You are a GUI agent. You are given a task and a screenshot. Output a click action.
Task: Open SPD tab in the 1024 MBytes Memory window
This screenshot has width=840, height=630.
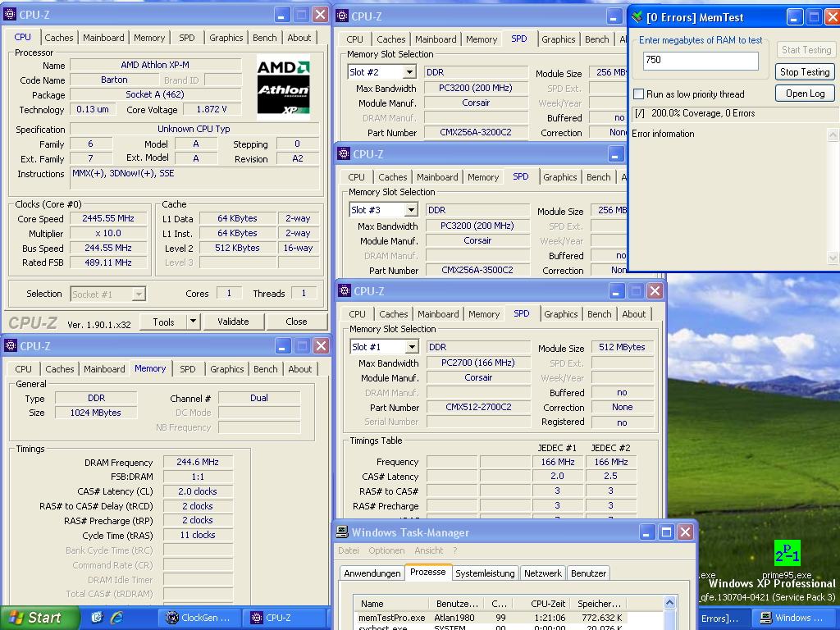(x=188, y=369)
